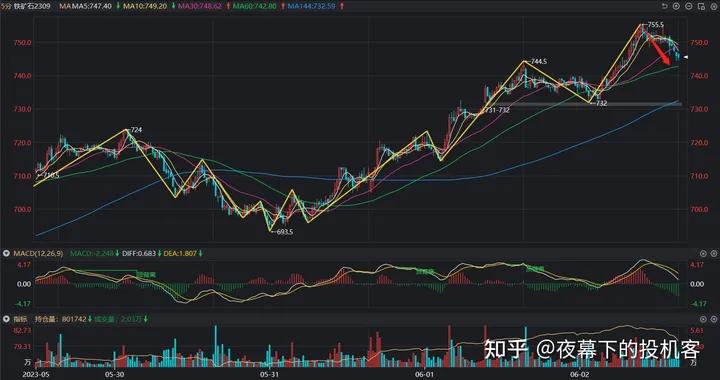Viewport: 720px width, 380px height.
Task: Click the 724 peak price annotation
Action: point(136,130)
